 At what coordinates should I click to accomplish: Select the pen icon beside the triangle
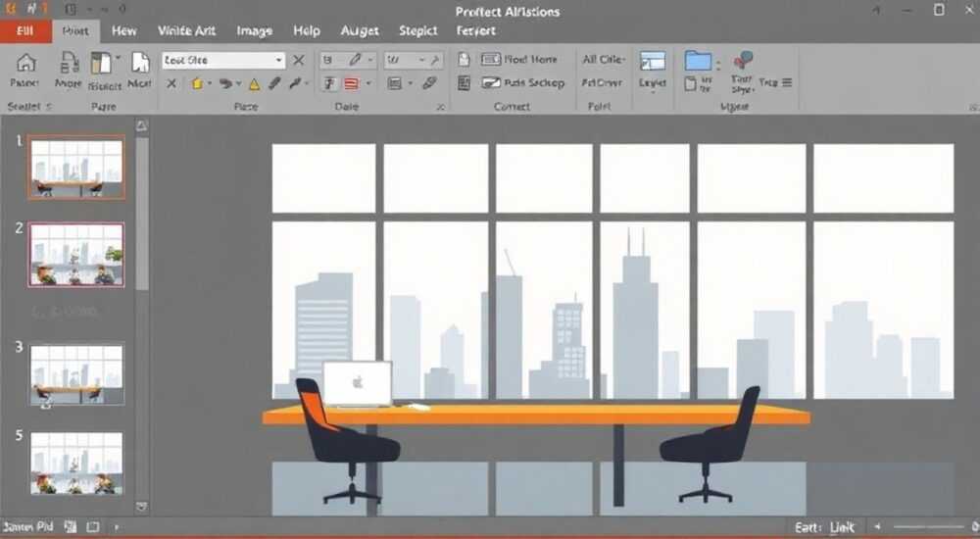tap(274, 83)
